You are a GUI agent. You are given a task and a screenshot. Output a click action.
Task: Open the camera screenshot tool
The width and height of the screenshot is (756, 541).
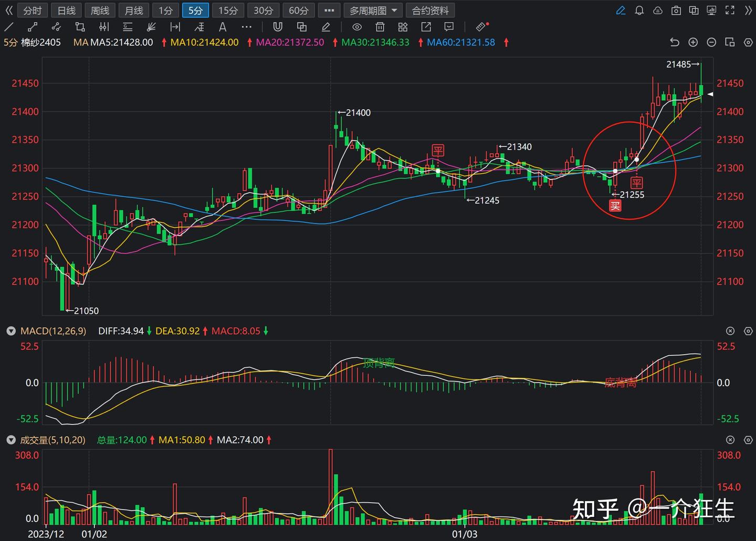click(x=676, y=10)
